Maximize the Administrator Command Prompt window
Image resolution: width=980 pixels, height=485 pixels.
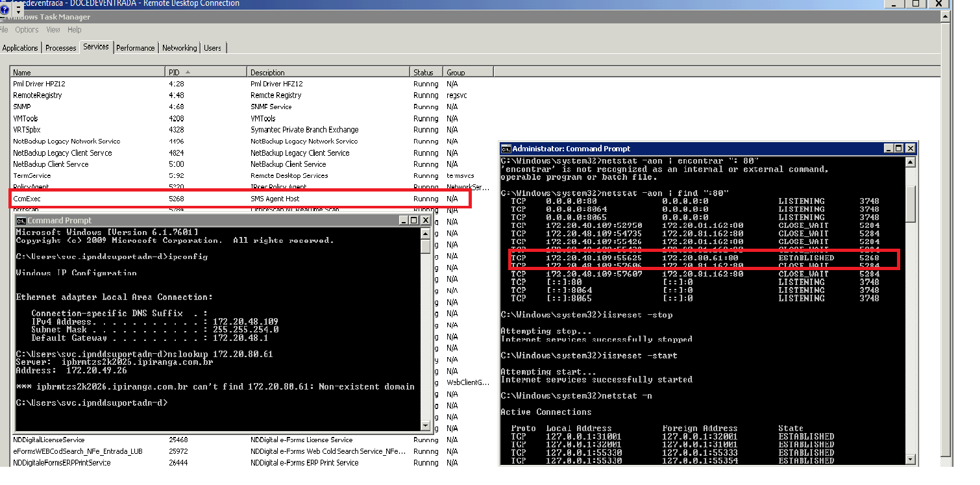[x=899, y=149]
